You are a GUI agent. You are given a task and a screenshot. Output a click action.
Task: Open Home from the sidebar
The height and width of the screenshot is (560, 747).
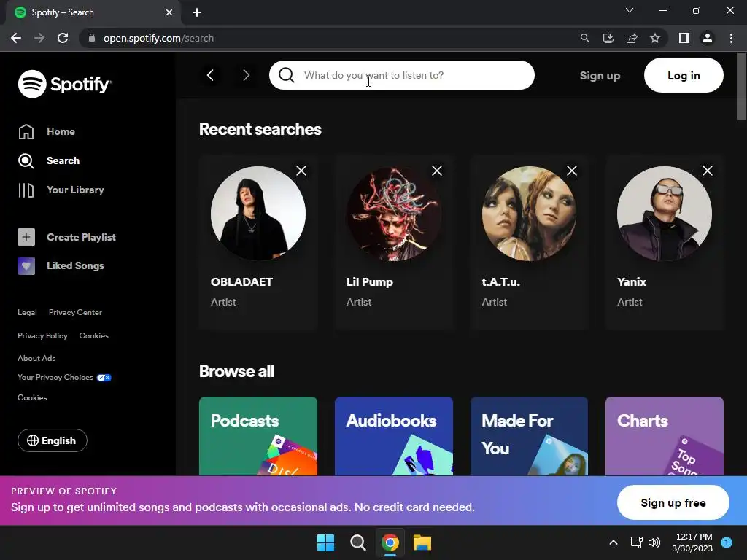click(47, 131)
